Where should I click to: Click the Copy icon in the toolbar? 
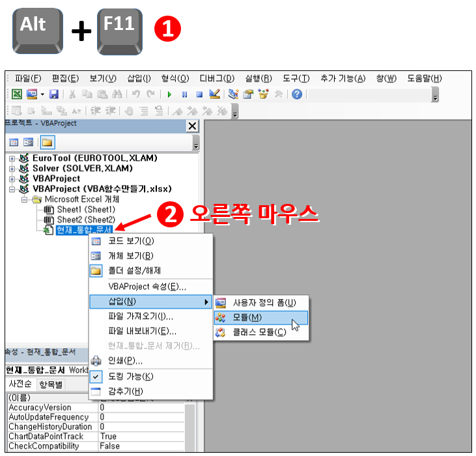click(87, 94)
